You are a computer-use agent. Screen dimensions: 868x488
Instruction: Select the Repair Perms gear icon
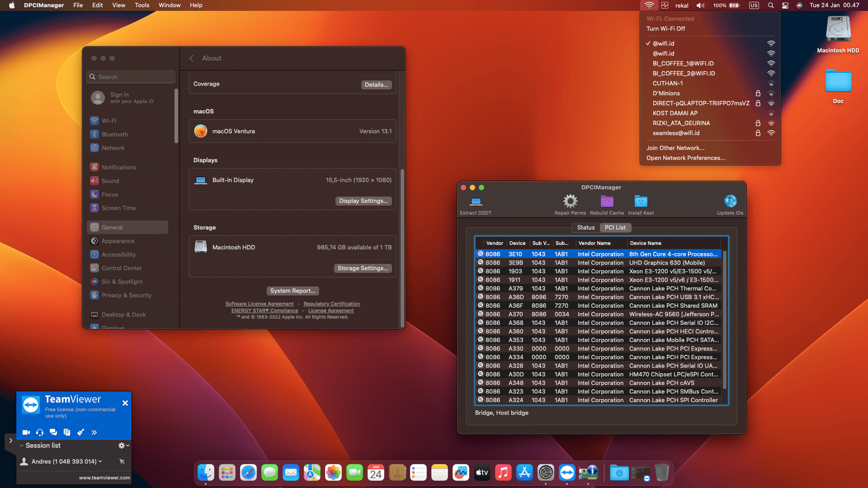(570, 201)
